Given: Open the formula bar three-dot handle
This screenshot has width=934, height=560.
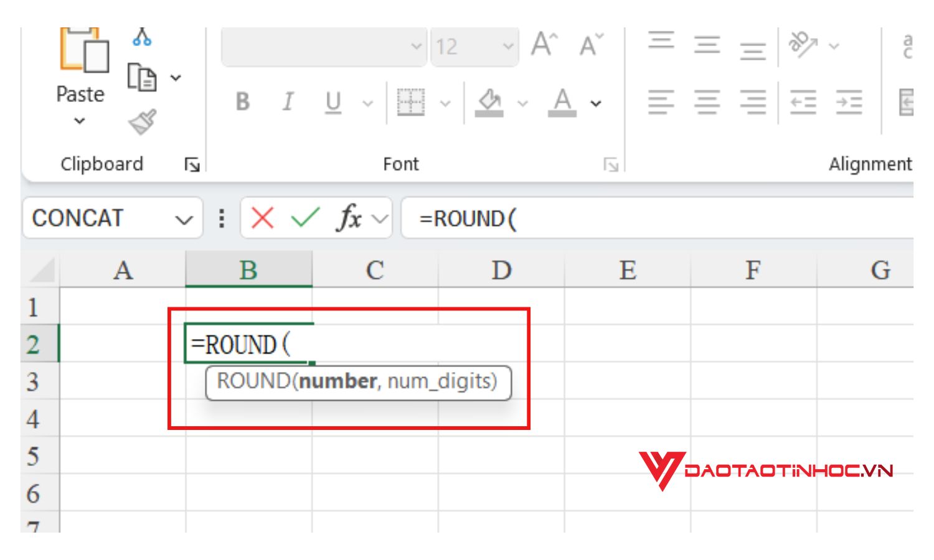Looking at the screenshot, I should point(222,218).
